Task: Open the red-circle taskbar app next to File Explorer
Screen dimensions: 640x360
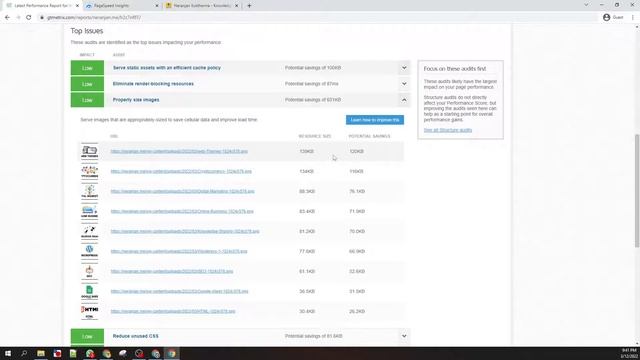Action: point(57,353)
